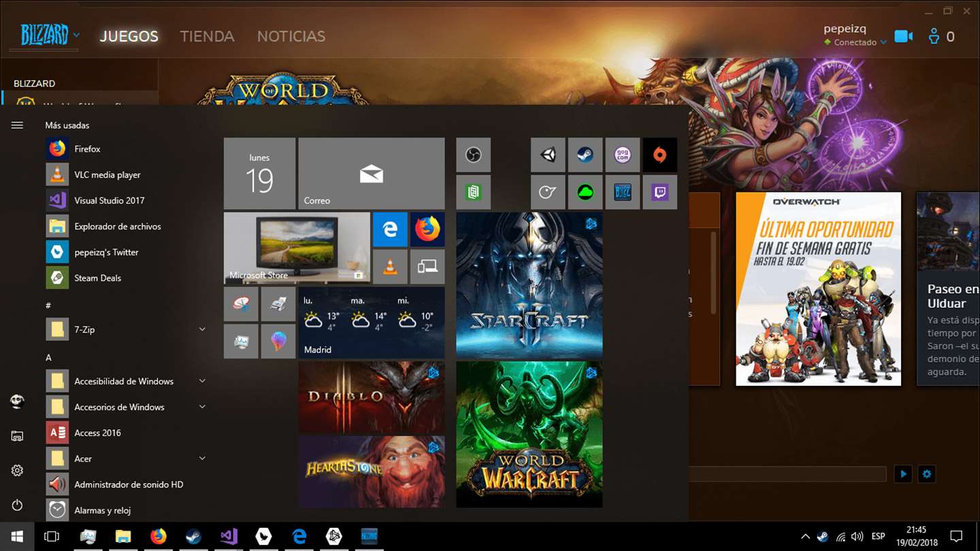Image resolution: width=980 pixels, height=551 pixels.
Task: Launch Unity from the Start menu tile
Action: tap(548, 155)
